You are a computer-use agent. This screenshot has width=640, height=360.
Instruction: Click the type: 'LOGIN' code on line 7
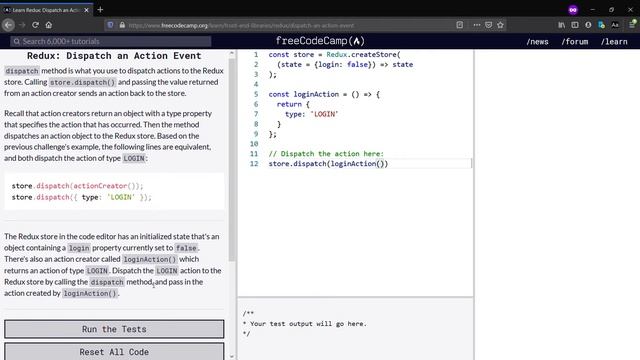pos(312,114)
